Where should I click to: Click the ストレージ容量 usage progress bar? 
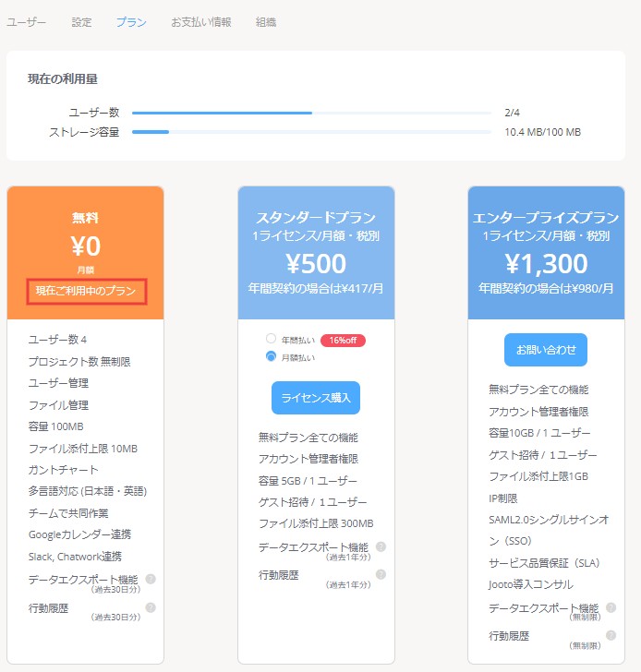(311, 132)
